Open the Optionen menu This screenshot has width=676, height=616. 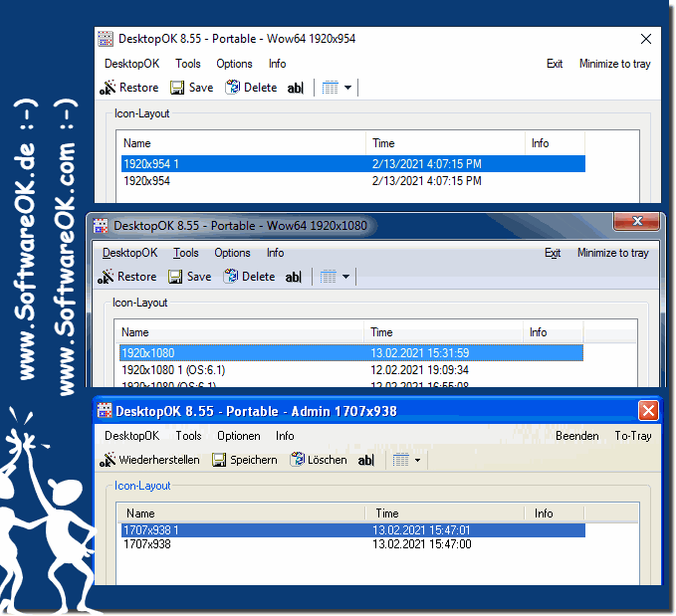[x=238, y=436]
